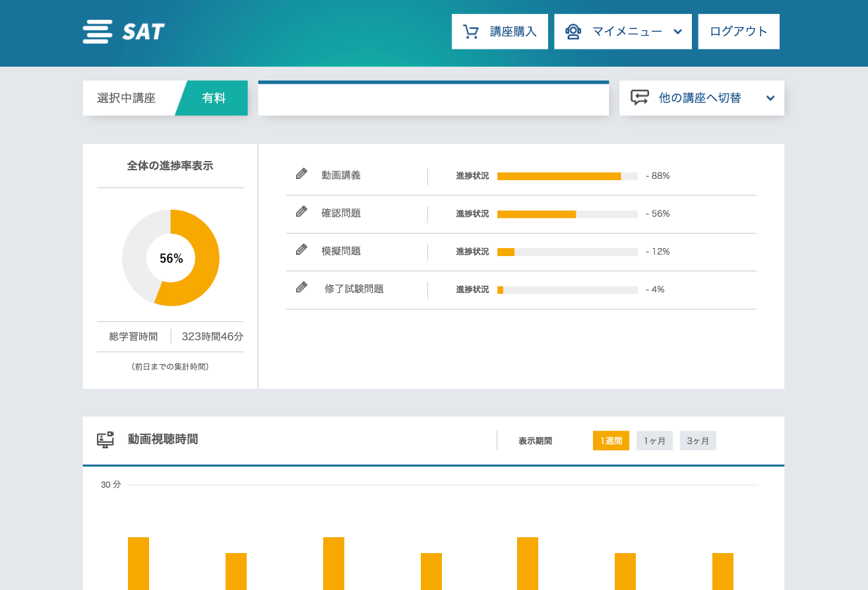
Task: Open the 模擬問題 section
Action: pos(341,251)
